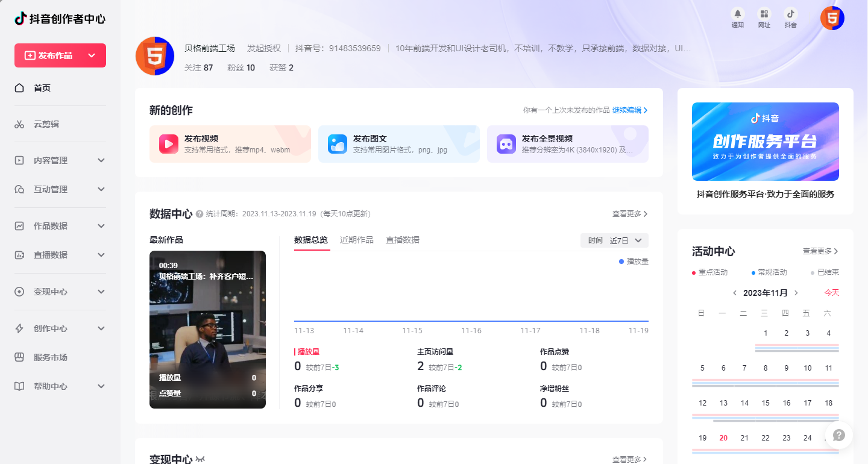Click the 内容管理 icon in sidebar

pos(19,160)
